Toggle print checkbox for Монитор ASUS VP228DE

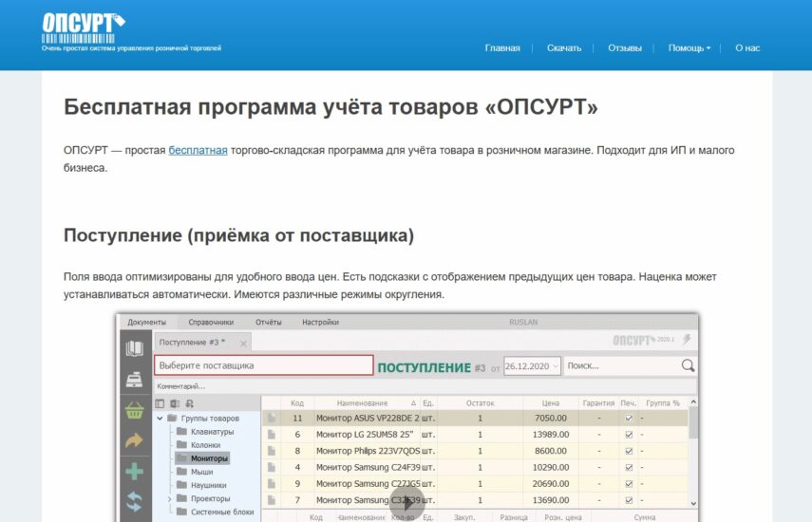629,418
